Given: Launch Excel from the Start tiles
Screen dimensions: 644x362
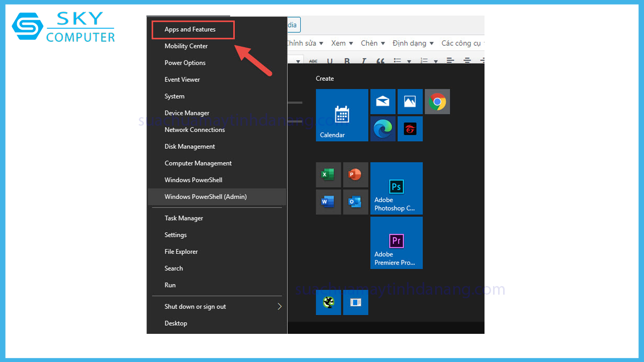Looking at the screenshot, I should [328, 175].
